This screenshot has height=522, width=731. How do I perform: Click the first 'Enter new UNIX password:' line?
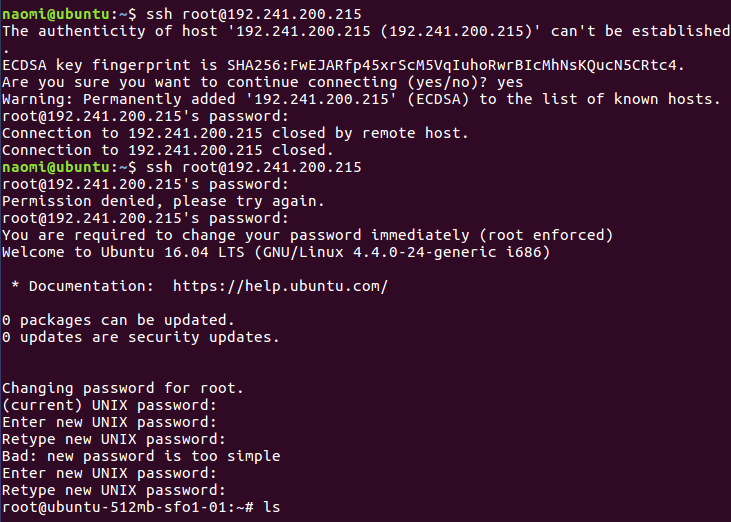[x=110, y=422]
